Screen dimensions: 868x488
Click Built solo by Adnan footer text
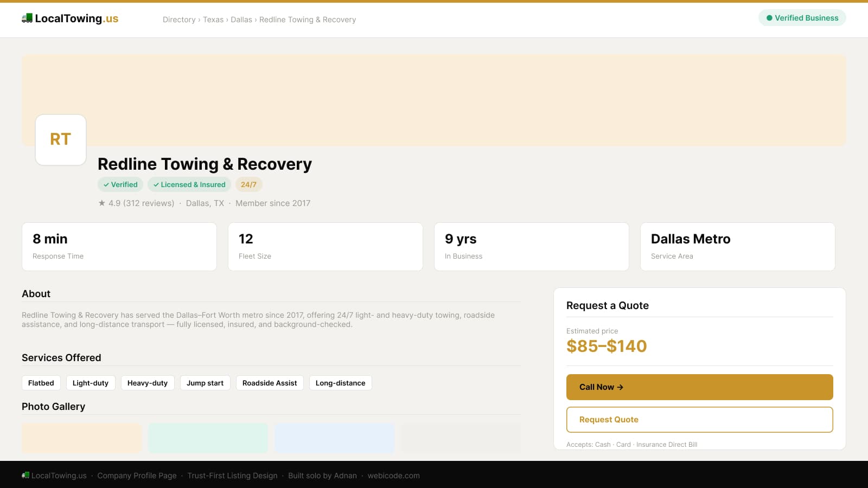(x=323, y=476)
